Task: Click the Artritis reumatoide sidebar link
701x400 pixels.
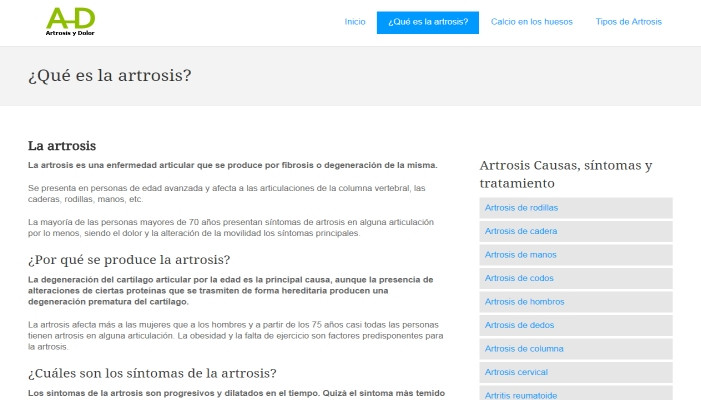Action: point(520,394)
